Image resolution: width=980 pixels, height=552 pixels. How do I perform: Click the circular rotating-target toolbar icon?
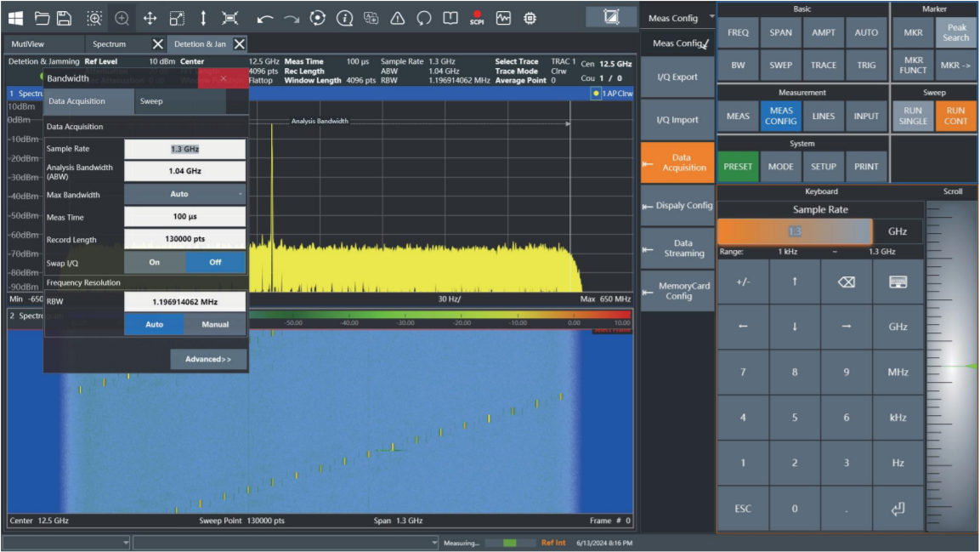click(318, 18)
